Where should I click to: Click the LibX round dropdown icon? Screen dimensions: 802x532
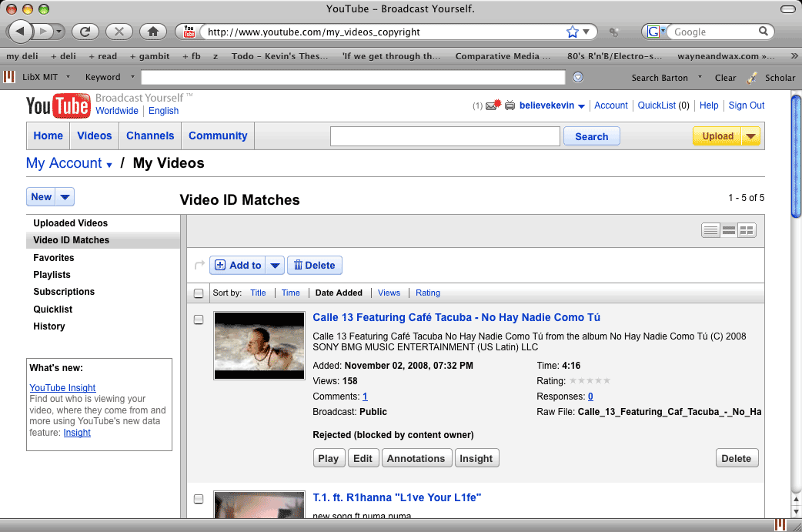[x=578, y=77]
